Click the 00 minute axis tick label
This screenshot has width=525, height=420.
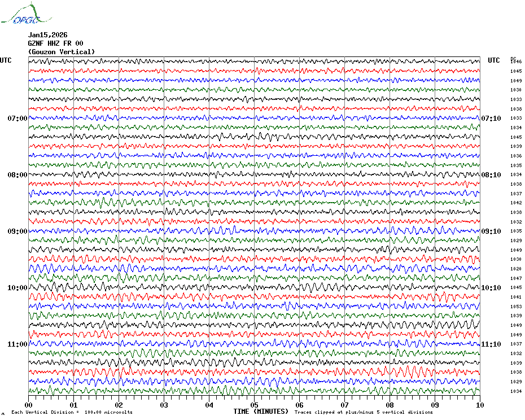coord(28,405)
